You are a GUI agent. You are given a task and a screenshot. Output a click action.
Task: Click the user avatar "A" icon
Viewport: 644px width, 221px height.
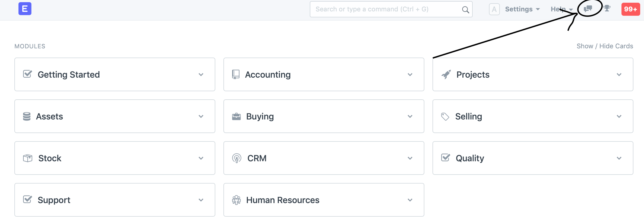[x=494, y=9]
